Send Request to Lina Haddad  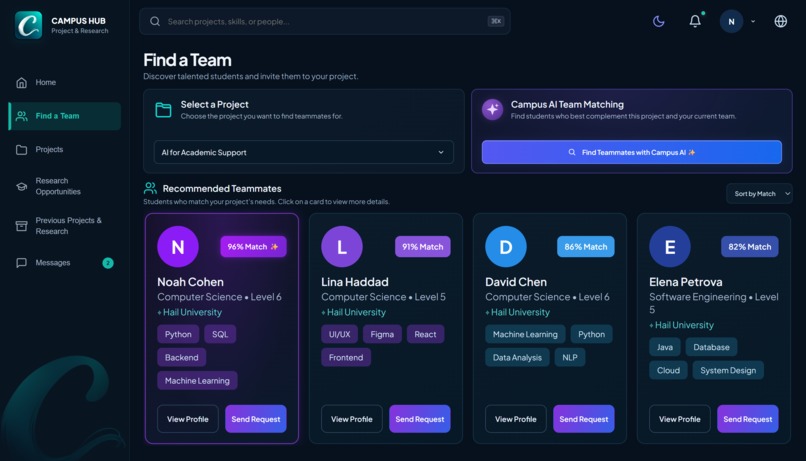pyautogui.click(x=420, y=419)
